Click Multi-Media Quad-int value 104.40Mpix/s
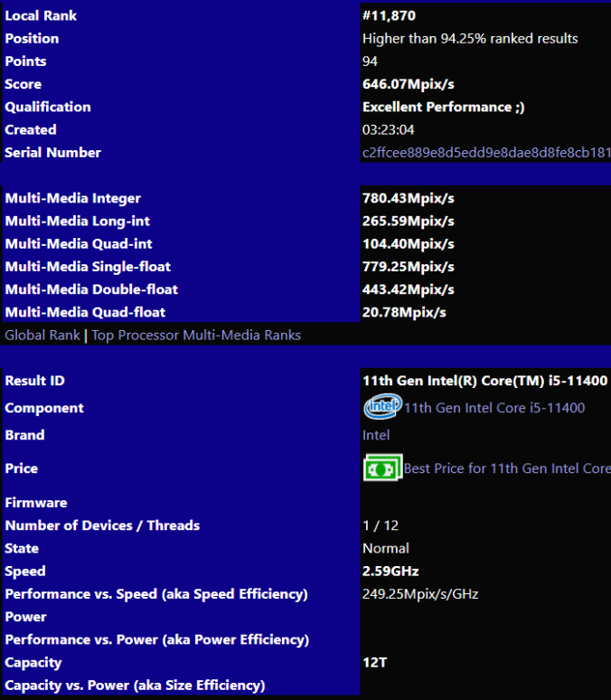This screenshot has width=611, height=700. [x=409, y=244]
